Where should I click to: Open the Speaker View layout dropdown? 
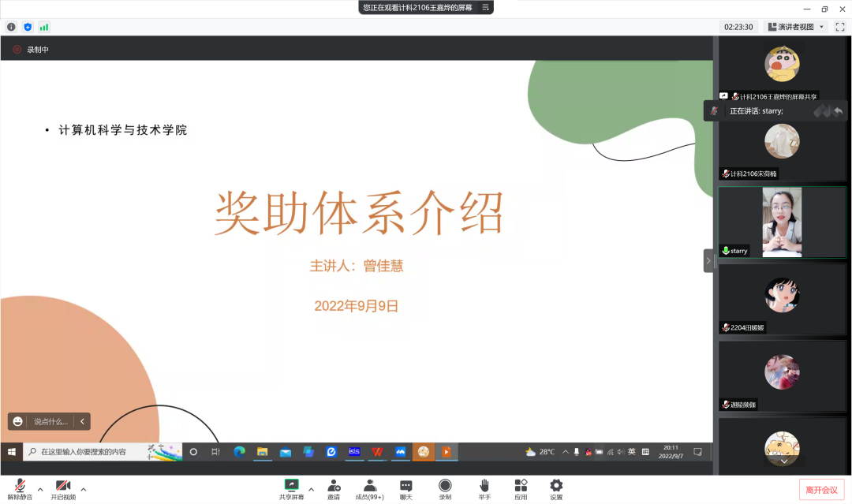[794, 27]
